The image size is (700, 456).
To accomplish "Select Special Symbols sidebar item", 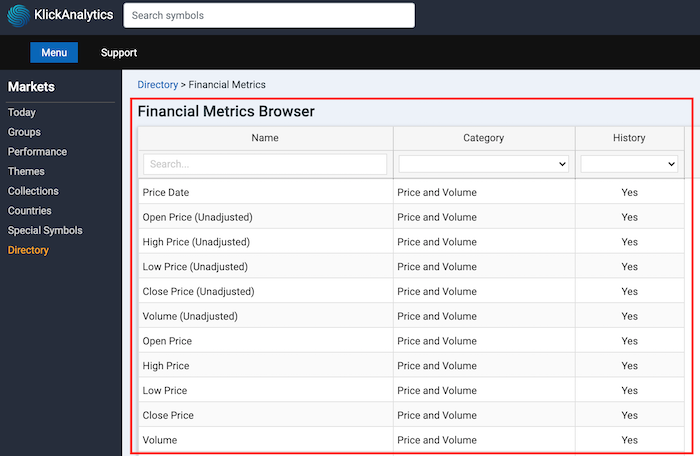I will [x=45, y=230].
